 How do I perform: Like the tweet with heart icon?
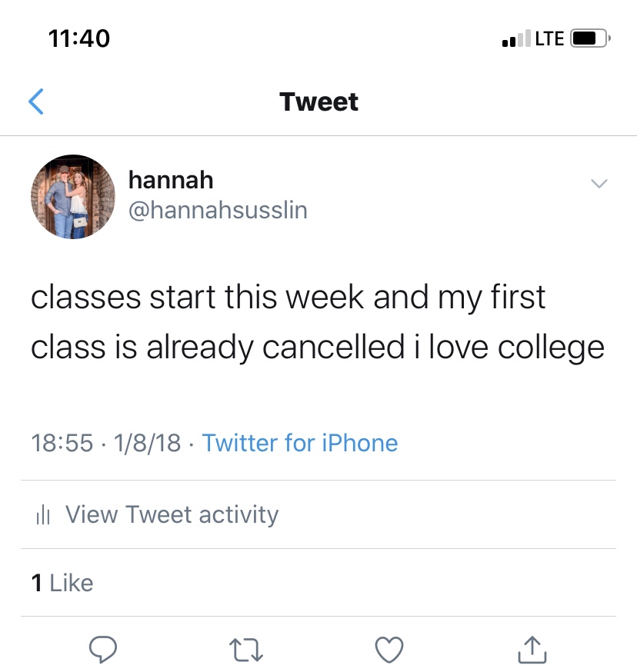pos(389,650)
